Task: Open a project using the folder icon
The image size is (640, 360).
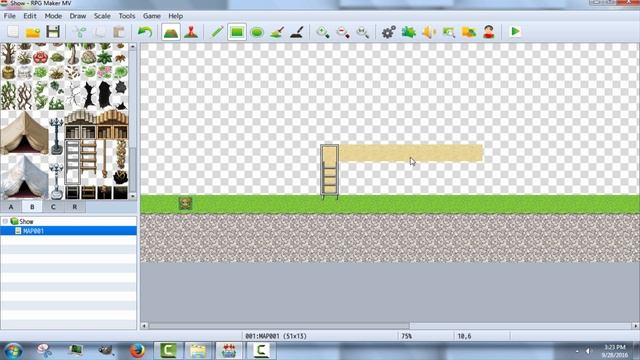Action: click(x=33, y=32)
